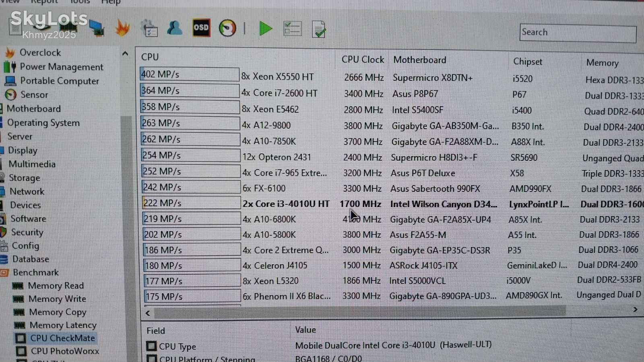Screen dimensions: 644x362
Task: Expand the Storage tree node
Action: (x=25, y=178)
